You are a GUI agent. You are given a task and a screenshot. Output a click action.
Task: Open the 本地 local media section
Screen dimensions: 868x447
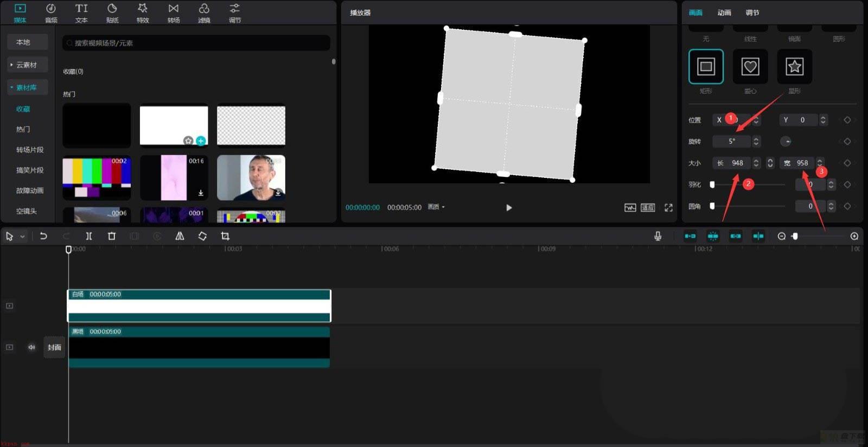tap(28, 42)
